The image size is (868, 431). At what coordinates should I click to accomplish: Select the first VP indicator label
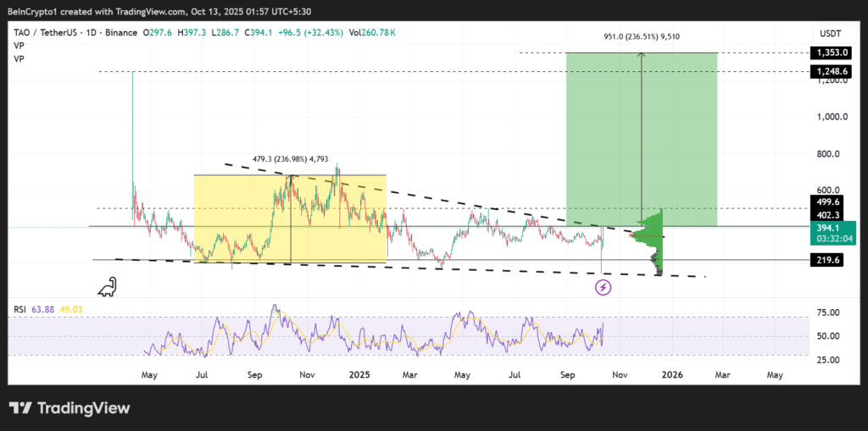point(17,46)
